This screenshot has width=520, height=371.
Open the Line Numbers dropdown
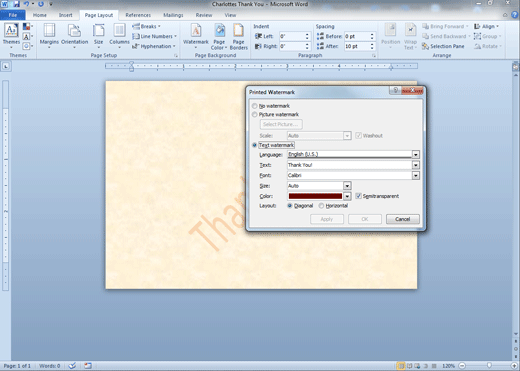[x=154, y=36]
